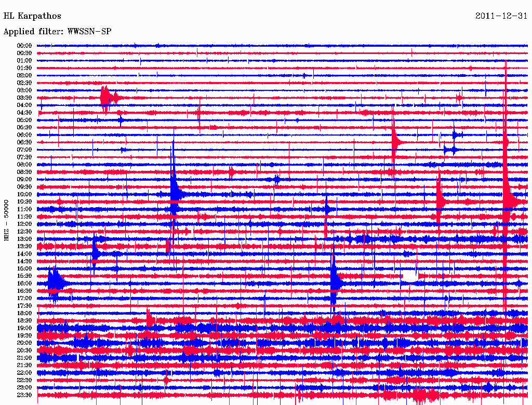Select the 00:00 time label
Viewport: 532px width, 405px height.
pos(24,46)
